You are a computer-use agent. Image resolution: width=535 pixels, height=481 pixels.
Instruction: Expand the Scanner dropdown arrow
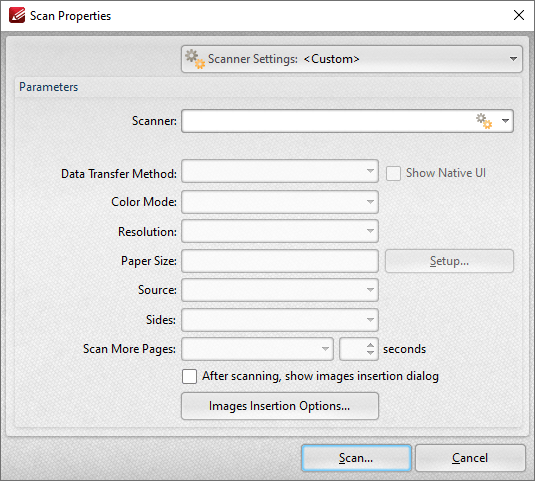tap(505, 121)
